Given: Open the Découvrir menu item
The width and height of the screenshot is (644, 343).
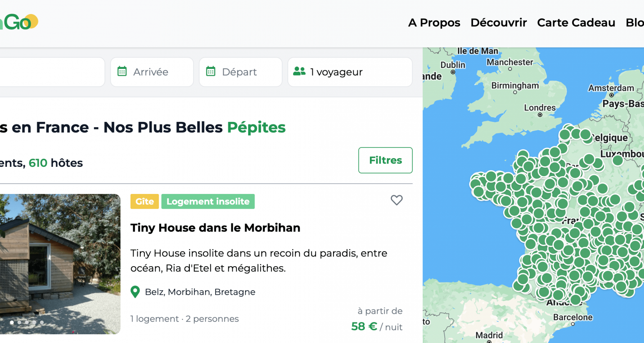Looking at the screenshot, I should click(498, 23).
